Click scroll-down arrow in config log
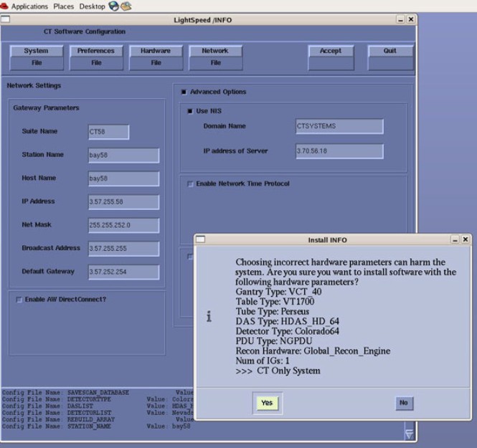477x448 pixels. click(409, 434)
